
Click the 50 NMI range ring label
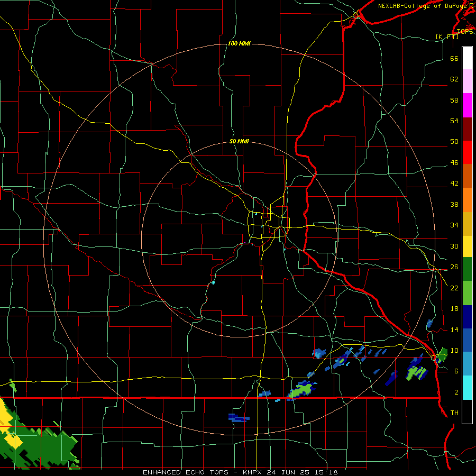tap(239, 141)
